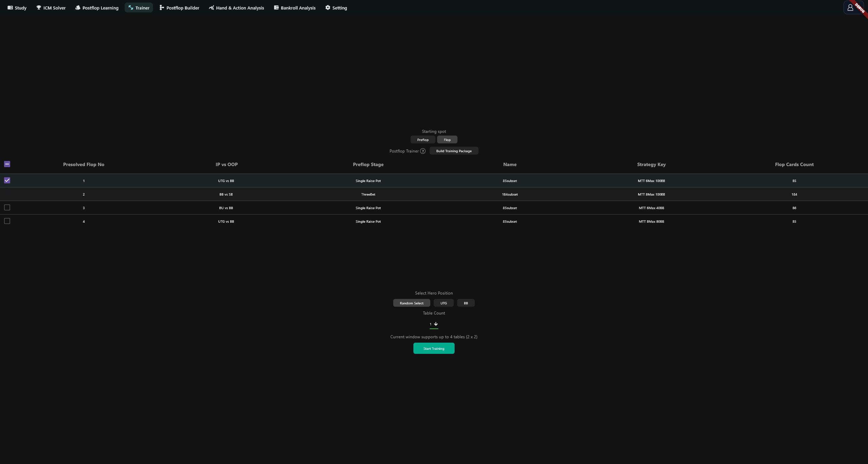This screenshot has width=868, height=464.
Task: Choose BB as hero position
Action: (x=466, y=303)
